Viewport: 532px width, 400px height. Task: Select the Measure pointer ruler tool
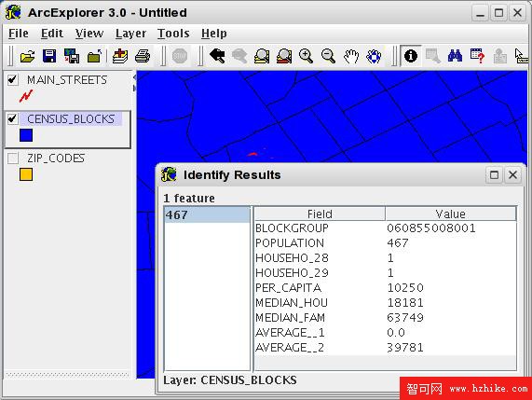point(521,56)
